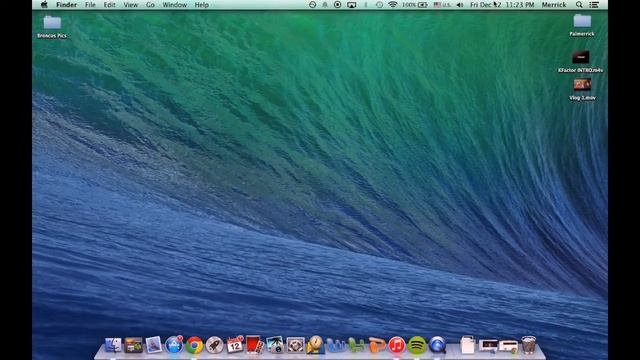The image size is (640, 360).
Task: Launch Microsoft Word from the Dock
Action: pos(336,345)
